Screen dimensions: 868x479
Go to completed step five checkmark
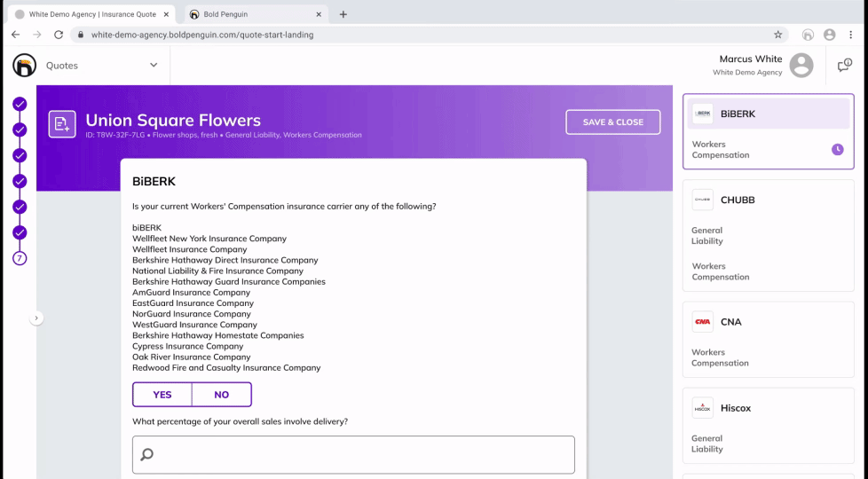tap(20, 207)
